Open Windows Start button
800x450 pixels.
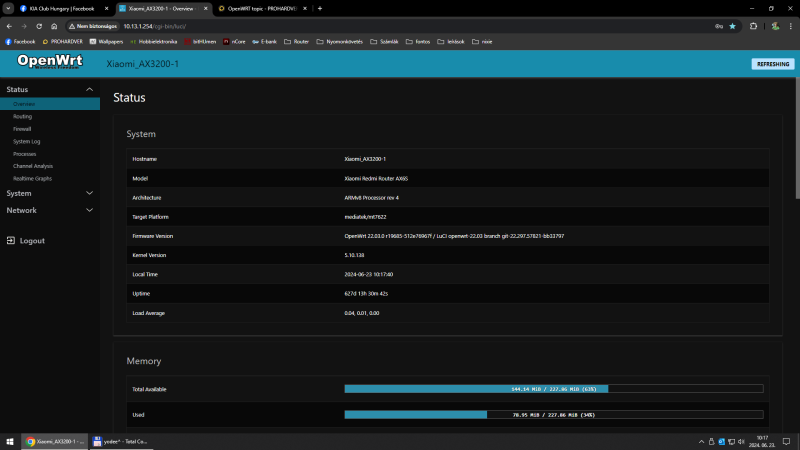pos(10,441)
